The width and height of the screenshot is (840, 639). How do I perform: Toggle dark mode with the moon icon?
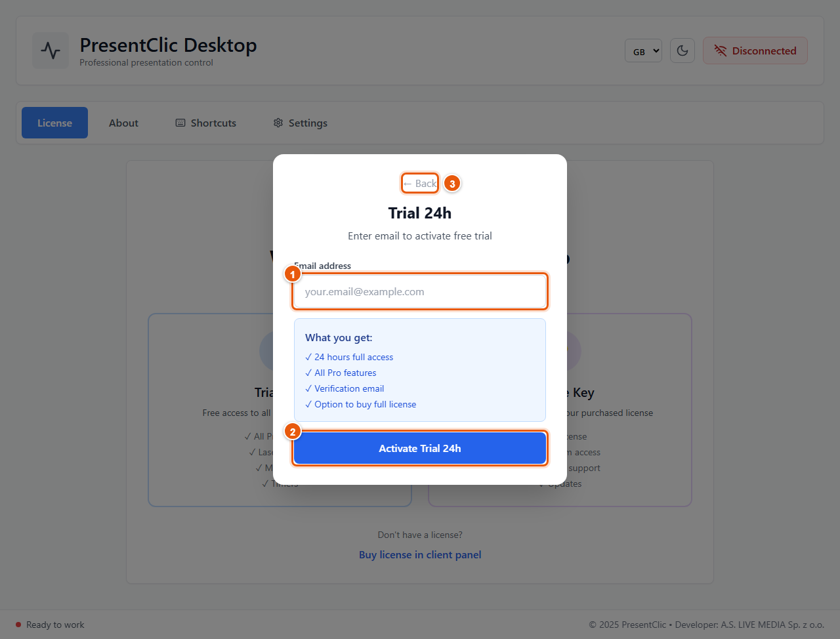coord(682,51)
